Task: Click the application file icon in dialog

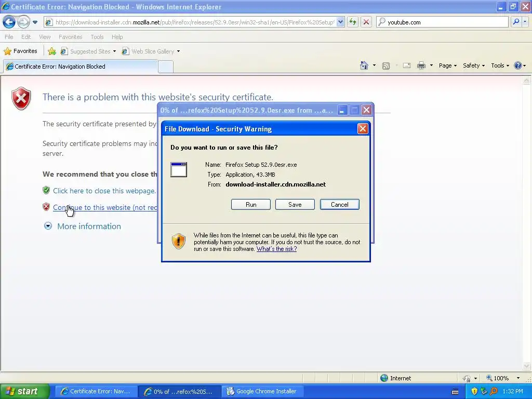Action: 179,169
